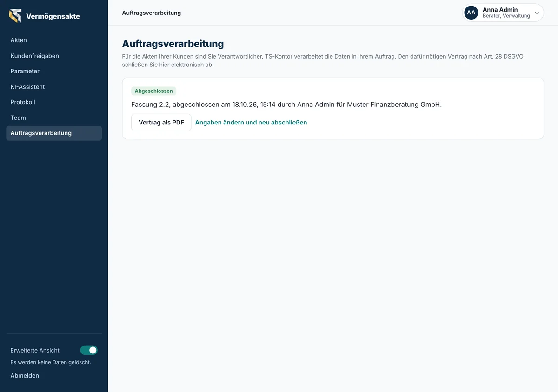Toggle the Erweiterte Ansicht switch
Image resolution: width=558 pixels, height=392 pixels.
click(x=89, y=350)
